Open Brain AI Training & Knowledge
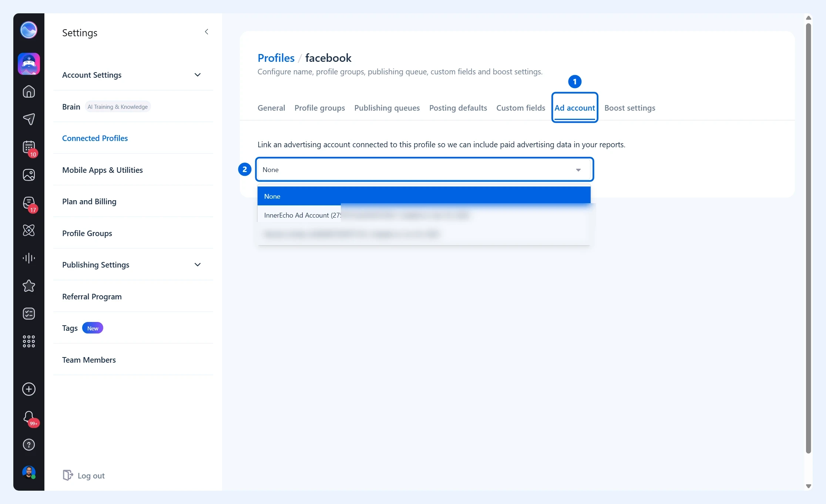 [133, 107]
